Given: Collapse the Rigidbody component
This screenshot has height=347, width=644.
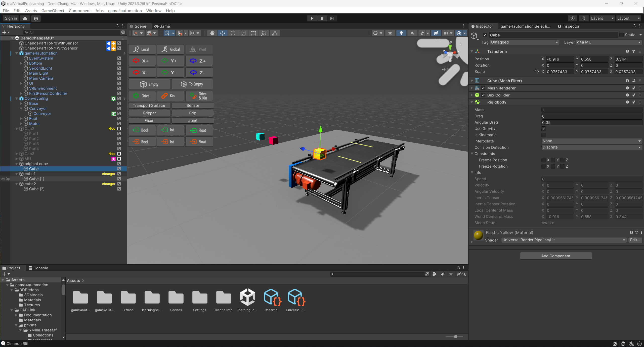Looking at the screenshot, I should tap(472, 102).
